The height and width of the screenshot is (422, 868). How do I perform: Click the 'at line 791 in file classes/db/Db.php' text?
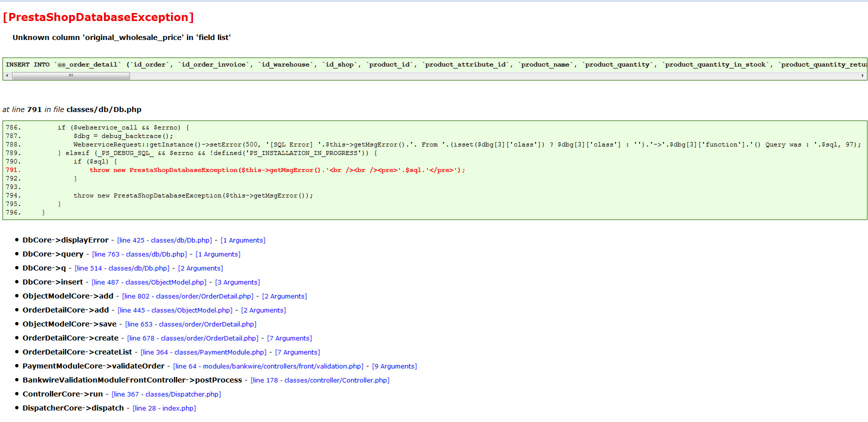[x=72, y=109]
